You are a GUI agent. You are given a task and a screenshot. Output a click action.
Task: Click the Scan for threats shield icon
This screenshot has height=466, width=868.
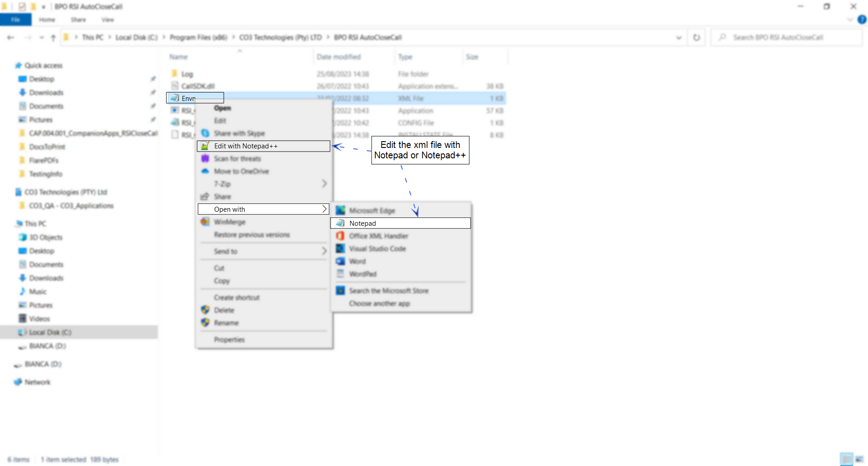point(205,158)
